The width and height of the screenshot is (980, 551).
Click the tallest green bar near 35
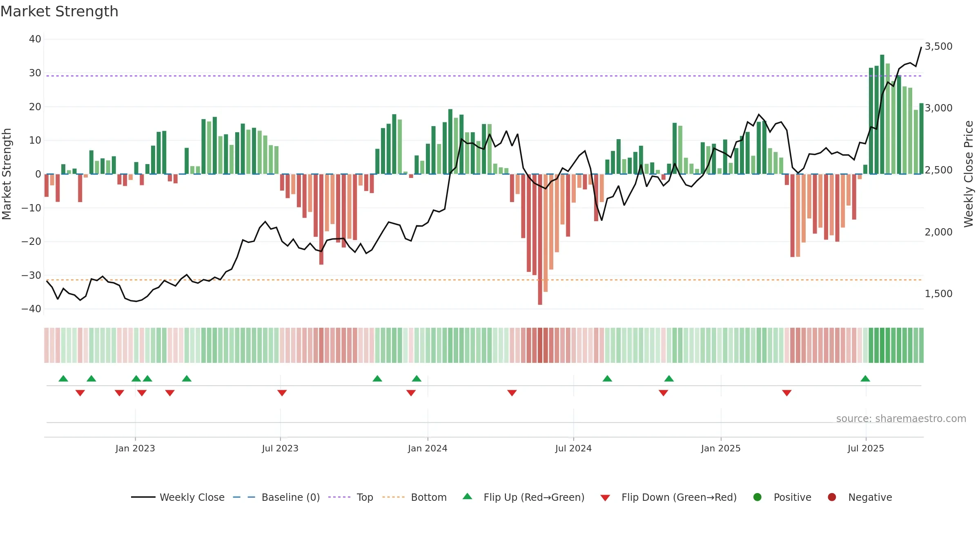point(882,114)
